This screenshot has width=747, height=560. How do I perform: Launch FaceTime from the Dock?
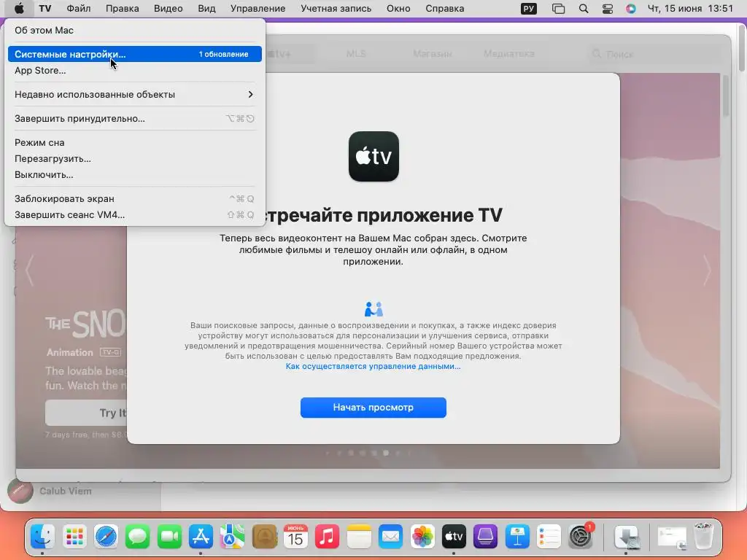(169, 537)
